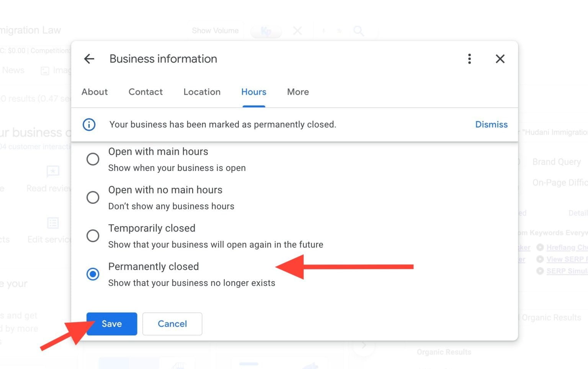Click the Read reviews speech-bubble icon
Screen dimensions: 588x369
tap(52, 172)
